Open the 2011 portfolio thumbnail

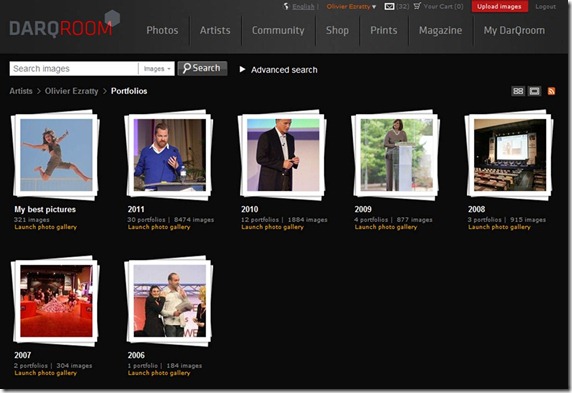point(169,155)
